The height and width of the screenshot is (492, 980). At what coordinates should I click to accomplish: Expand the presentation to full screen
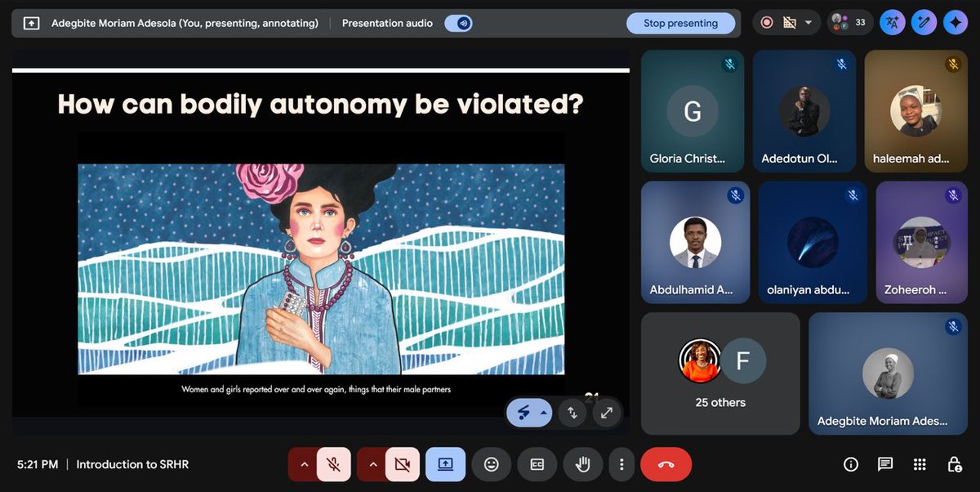click(x=606, y=413)
